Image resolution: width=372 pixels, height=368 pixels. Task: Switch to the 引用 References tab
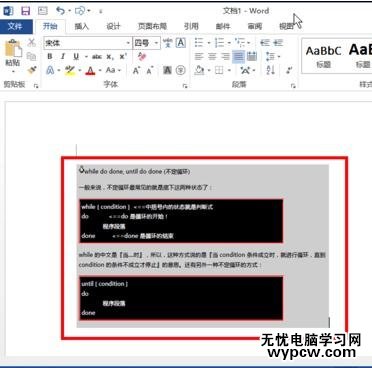(x=191, y=26)
